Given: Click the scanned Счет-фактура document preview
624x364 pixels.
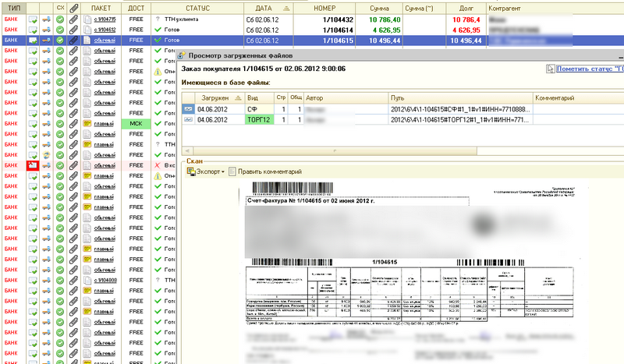Looking at the screenshot, I should click(411, 273).
